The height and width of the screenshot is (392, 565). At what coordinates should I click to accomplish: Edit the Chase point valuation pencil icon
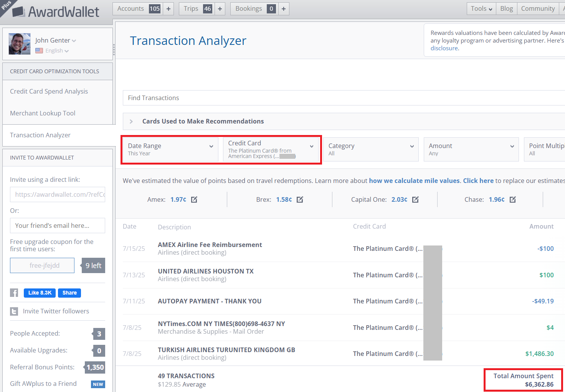pyautogui.click(x=512, y=199)
